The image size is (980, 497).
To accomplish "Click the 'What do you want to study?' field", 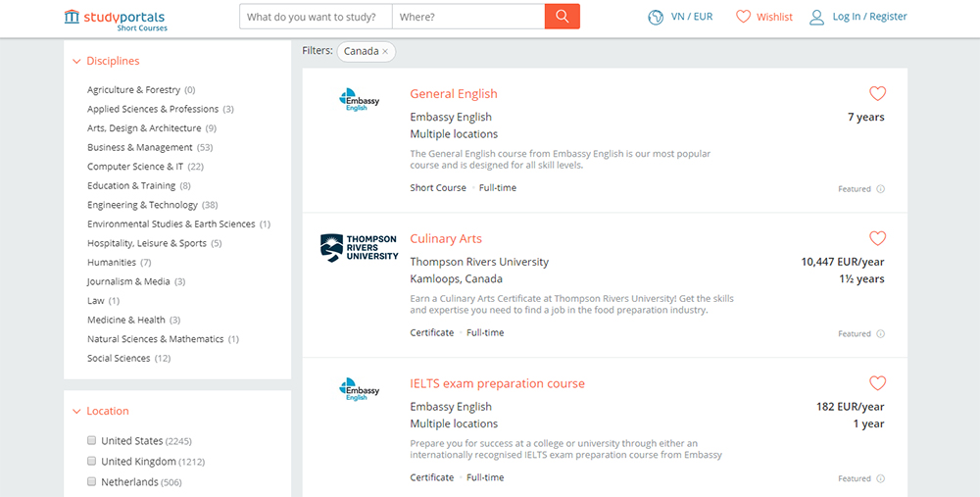I will pyautogui.click(x=316, y=17).
